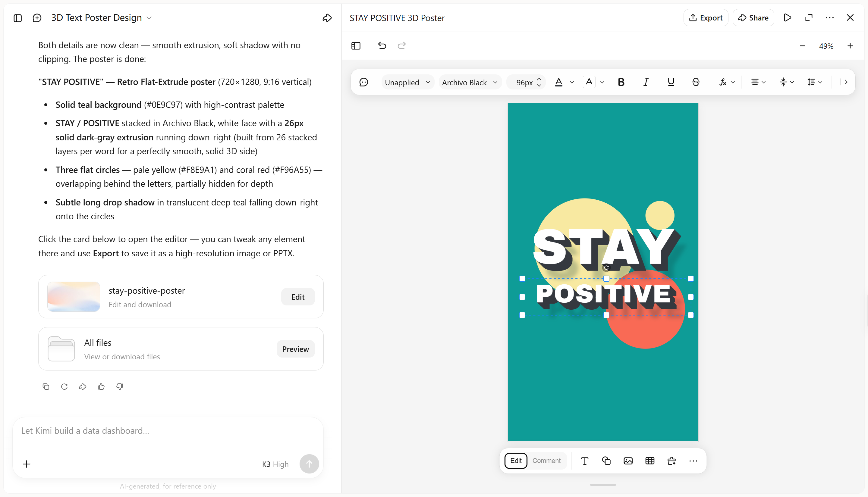This screenshot has width=868, height=497.
Task: Play the presentation
Action: [x=788, y=18]
